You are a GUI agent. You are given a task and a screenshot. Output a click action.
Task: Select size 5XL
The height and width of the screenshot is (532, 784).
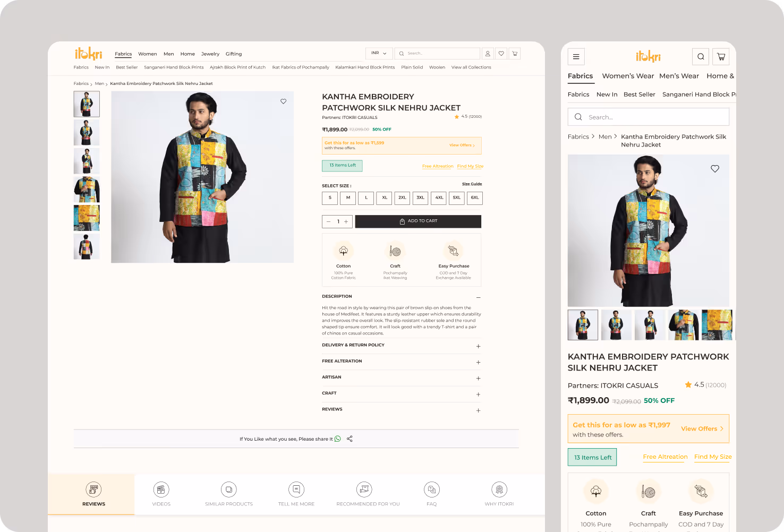457,198
